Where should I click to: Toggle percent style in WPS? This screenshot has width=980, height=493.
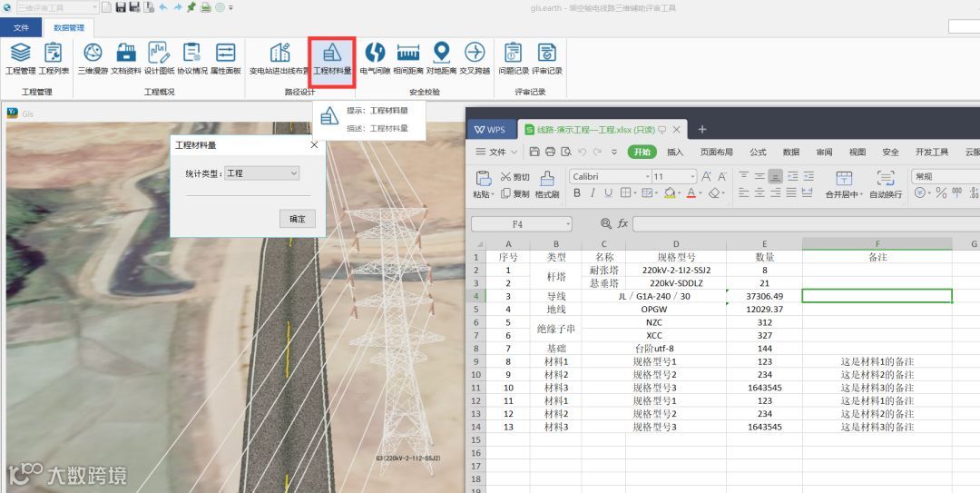click(941, 193)
